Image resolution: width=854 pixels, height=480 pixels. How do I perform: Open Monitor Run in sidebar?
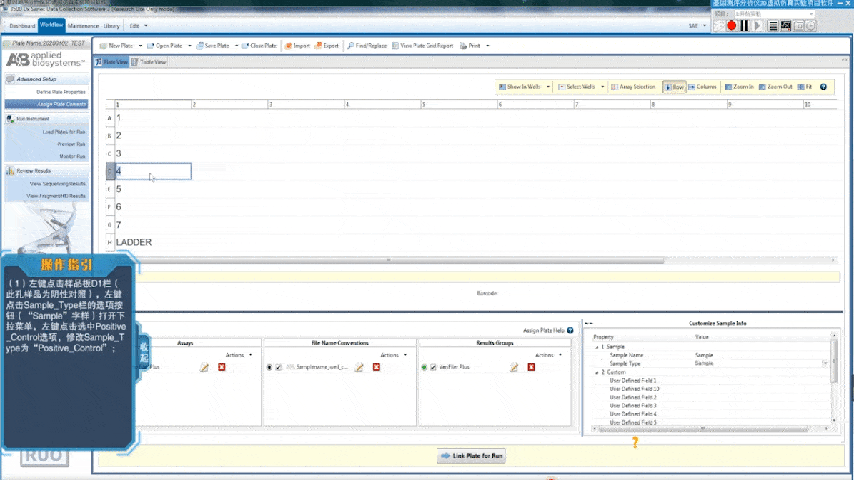coord(72,156)
